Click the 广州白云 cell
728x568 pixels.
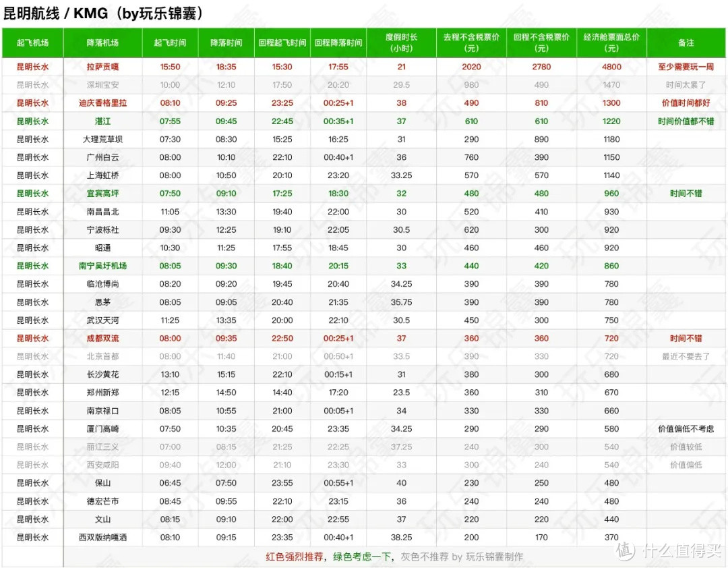click(102, 158)
